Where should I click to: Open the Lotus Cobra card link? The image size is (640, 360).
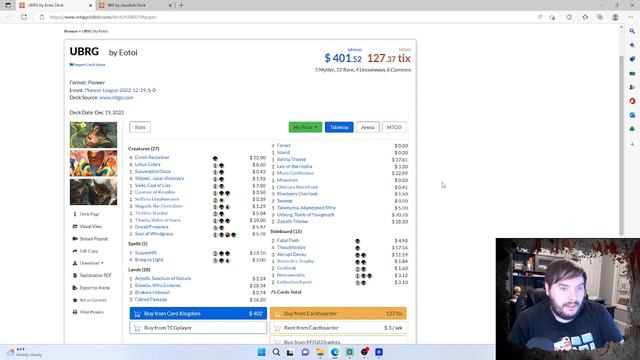tap(147, 164)
